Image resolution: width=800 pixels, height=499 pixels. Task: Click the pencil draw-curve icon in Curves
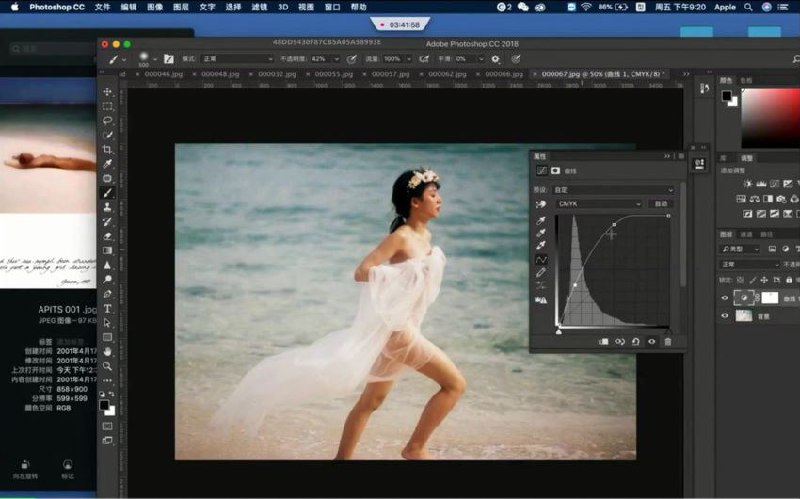coord(541,272)
